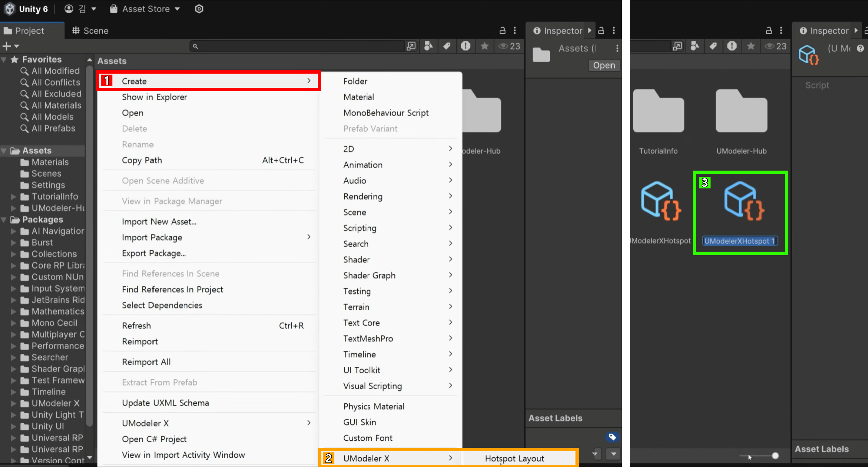Open the left Project panel three-dot menu
Viewport: 868px width, 467px height.
click(x=515, y=30)
